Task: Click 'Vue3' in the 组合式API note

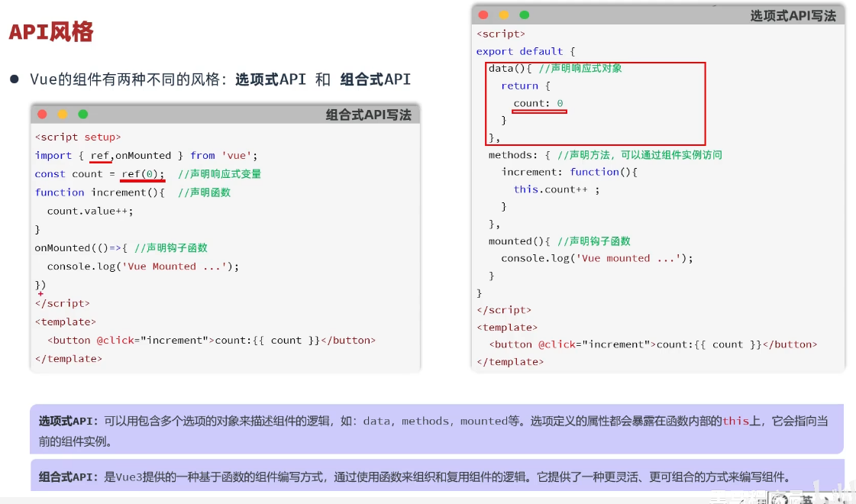Action: pos(129,477)
